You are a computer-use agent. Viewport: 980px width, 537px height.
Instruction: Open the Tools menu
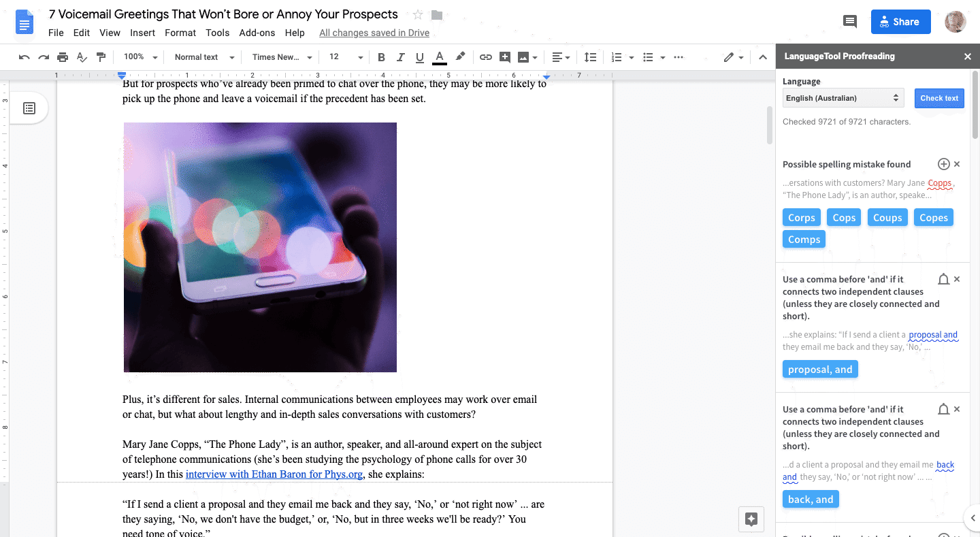pos(218,33)
